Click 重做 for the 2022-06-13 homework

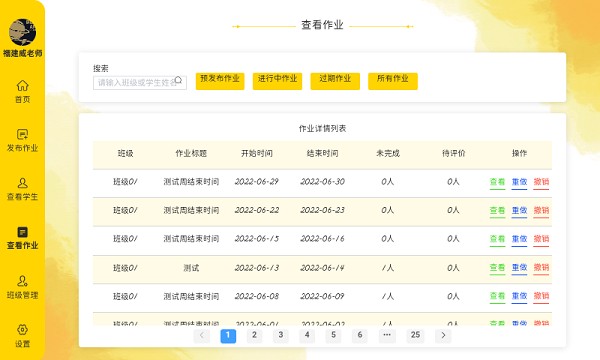click(x=519, y=268)
